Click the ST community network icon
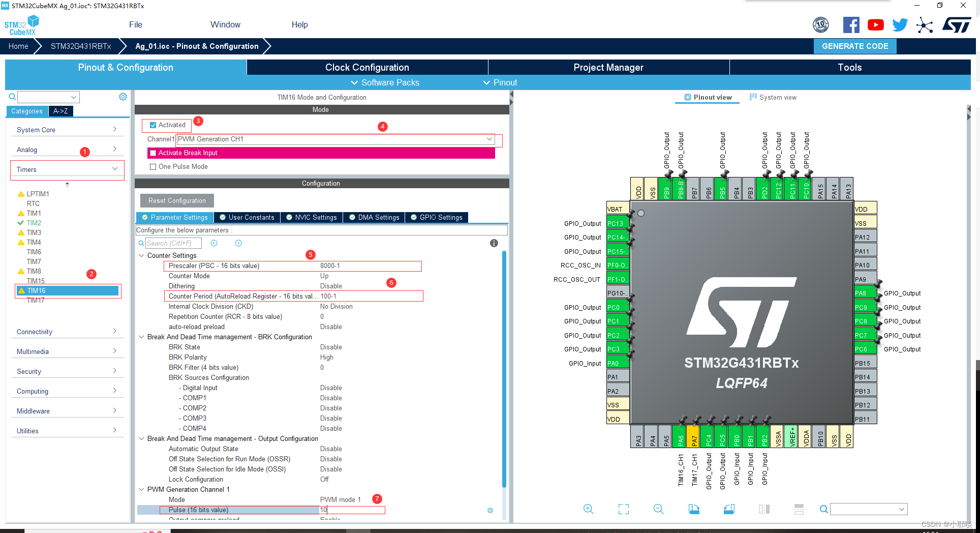The height and width of the screenshot is (533, 980). pyautogui.click(x=925, y=25)
